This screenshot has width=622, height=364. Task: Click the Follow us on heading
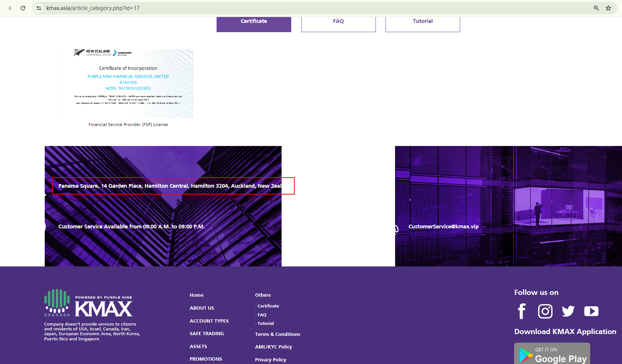(x=536, y=293)
